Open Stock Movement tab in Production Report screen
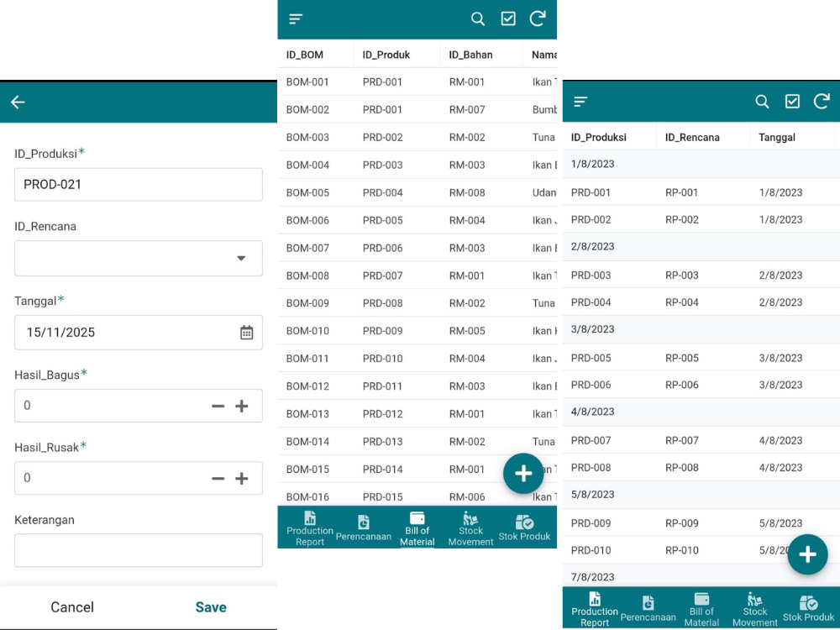Image resolution: width=840 pixels, height=630 pixels. [755, 609]
